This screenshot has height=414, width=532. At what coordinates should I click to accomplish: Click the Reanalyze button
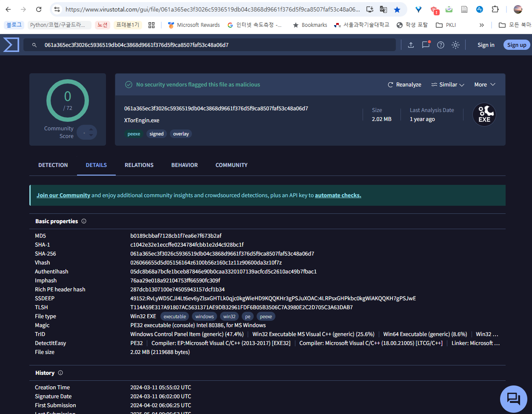(404, 84)
